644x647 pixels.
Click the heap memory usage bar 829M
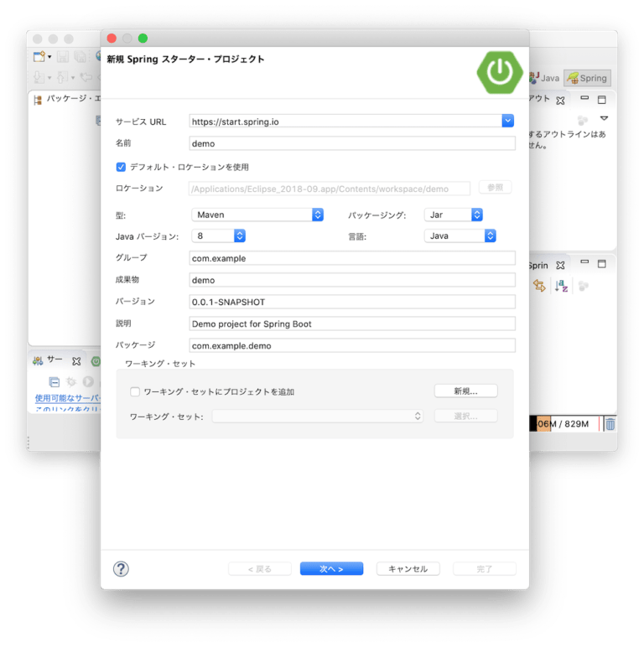point(563,424)
